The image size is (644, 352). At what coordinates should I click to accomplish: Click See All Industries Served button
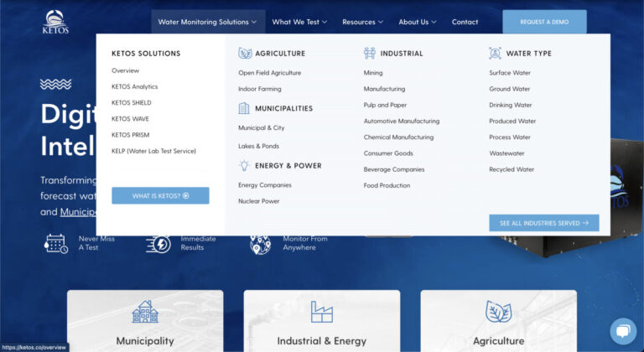[x=543, y=223]
